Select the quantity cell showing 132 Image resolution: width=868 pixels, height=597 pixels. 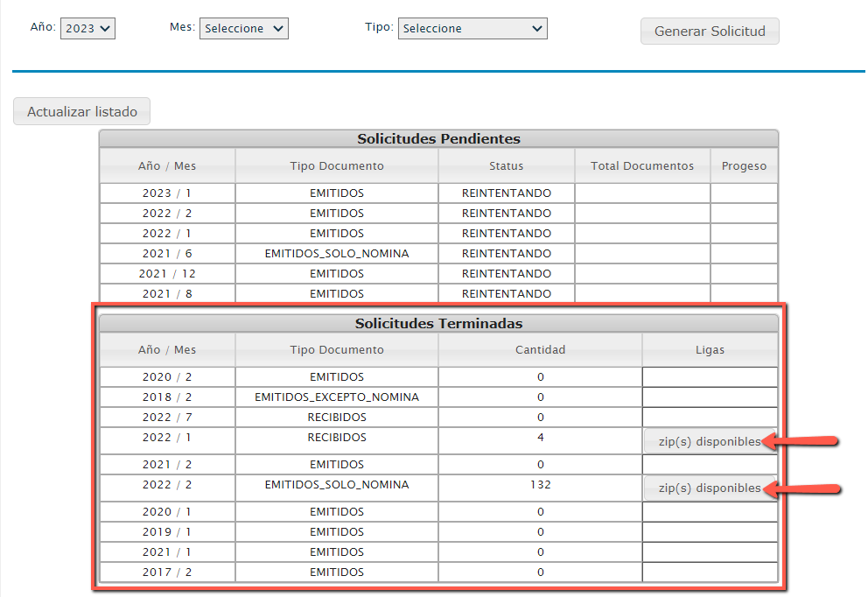coord(540,484)
